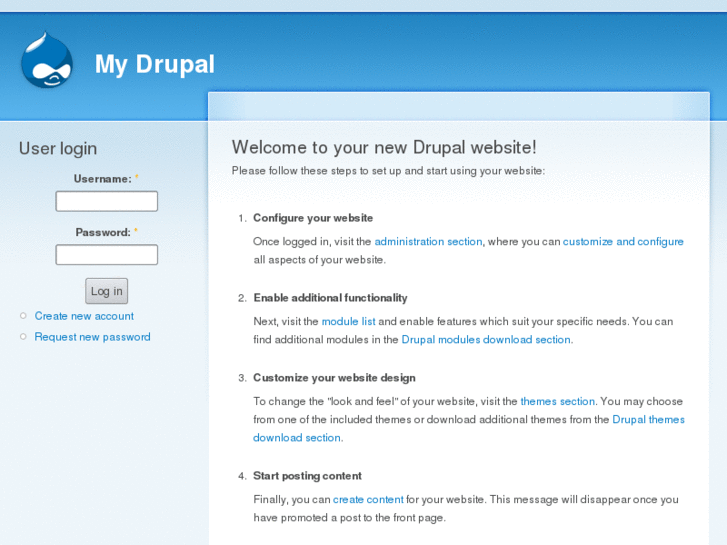The height and width of the screenshot is (545, 727).
Task: Click the Welcome to your new Drupal website heading
Action: (384, 147)
